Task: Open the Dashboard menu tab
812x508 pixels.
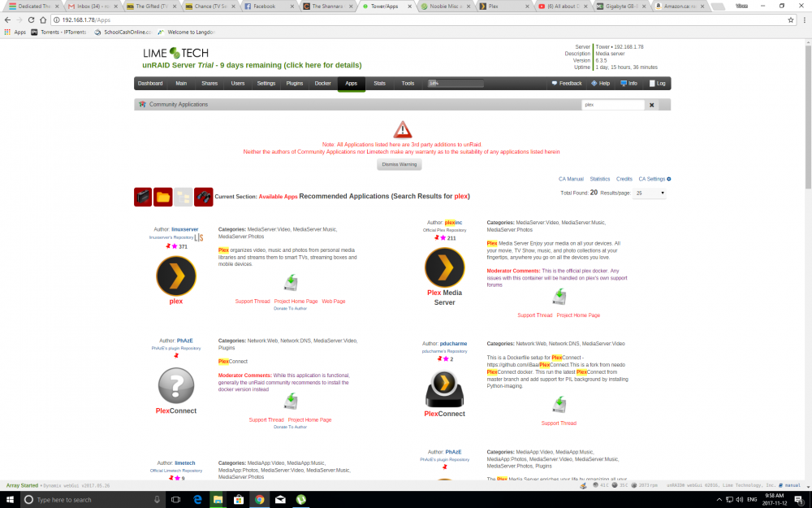Action: pyautogui.click(x=150, y=84)
